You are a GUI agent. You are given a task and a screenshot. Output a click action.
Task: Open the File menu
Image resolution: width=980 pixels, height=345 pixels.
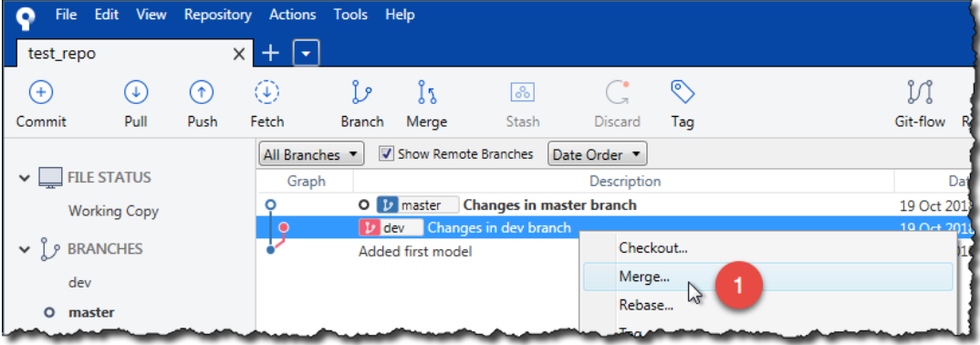coord(67,15)
